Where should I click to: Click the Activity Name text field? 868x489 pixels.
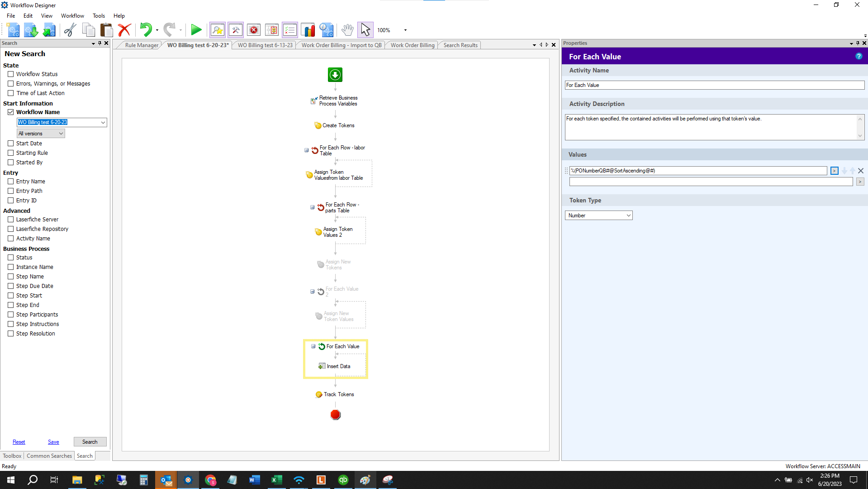pyautogui.click(x=714, y=85)
